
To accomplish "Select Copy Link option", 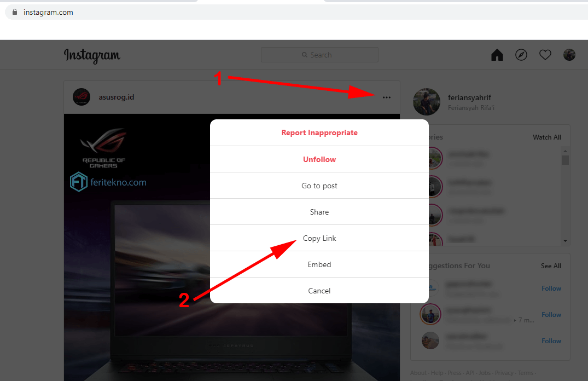I will pos(319,238).
